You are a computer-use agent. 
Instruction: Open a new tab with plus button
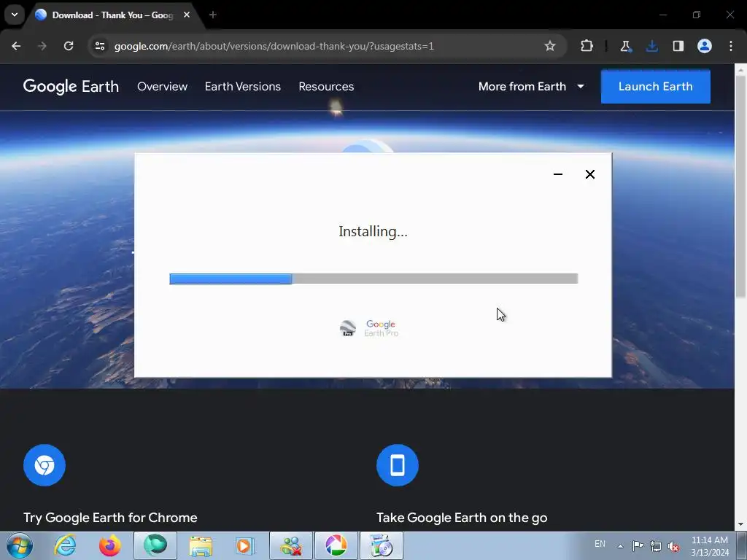coord(213,15)
